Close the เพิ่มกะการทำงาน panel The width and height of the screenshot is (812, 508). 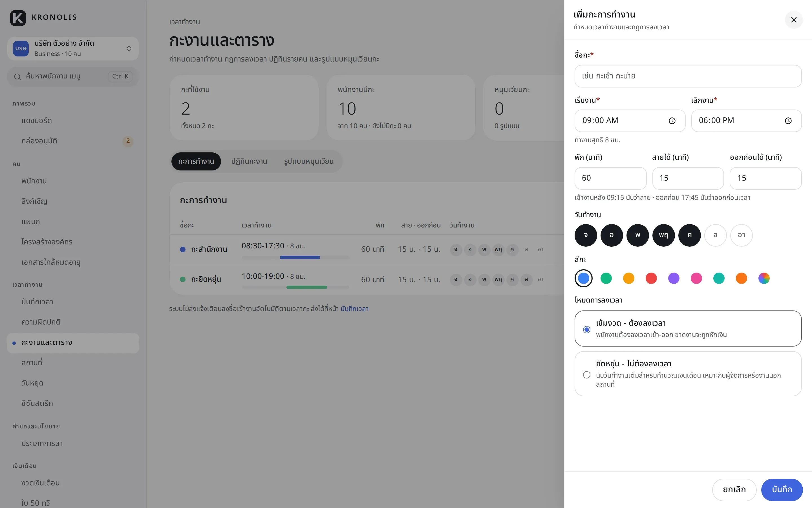pyautogui.click(x=794, y=20)
